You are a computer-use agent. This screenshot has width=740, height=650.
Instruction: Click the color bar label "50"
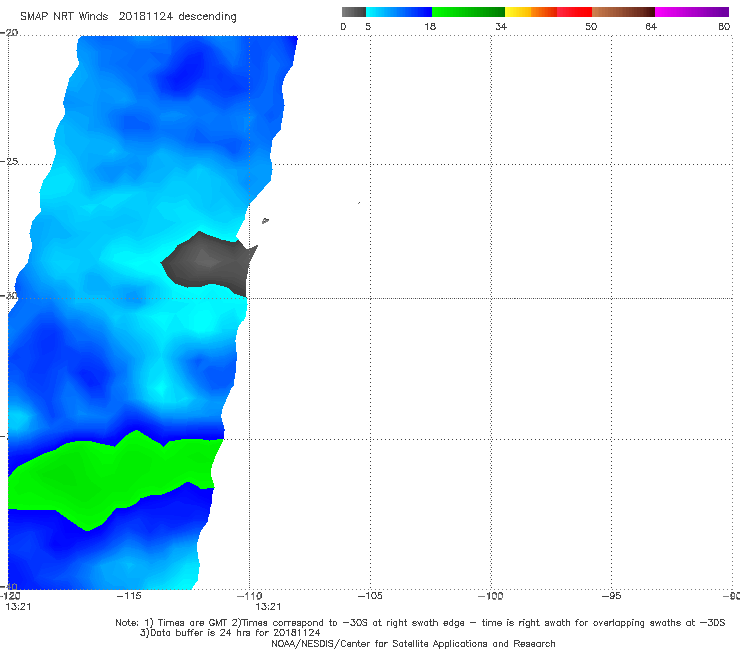pos(591,26)
